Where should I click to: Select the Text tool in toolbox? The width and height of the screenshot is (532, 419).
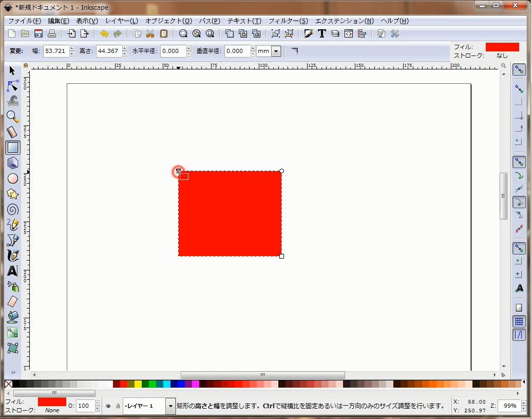[13, 271]
